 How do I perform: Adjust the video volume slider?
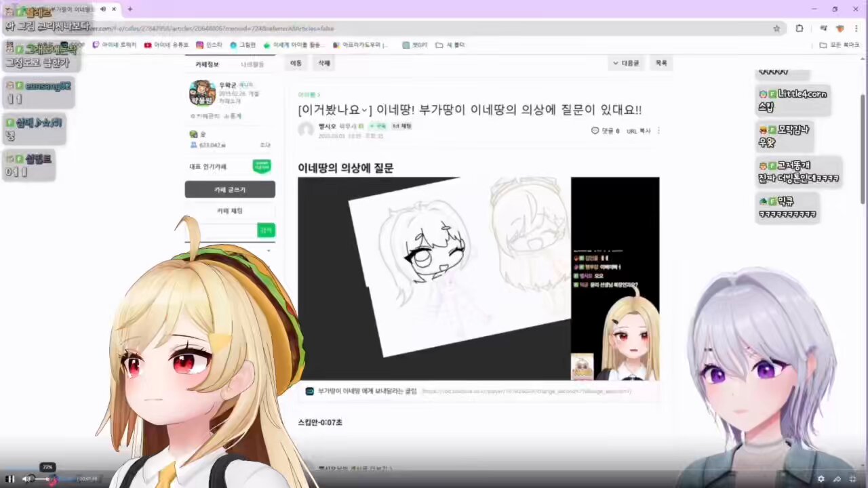[x=43, y=479]
